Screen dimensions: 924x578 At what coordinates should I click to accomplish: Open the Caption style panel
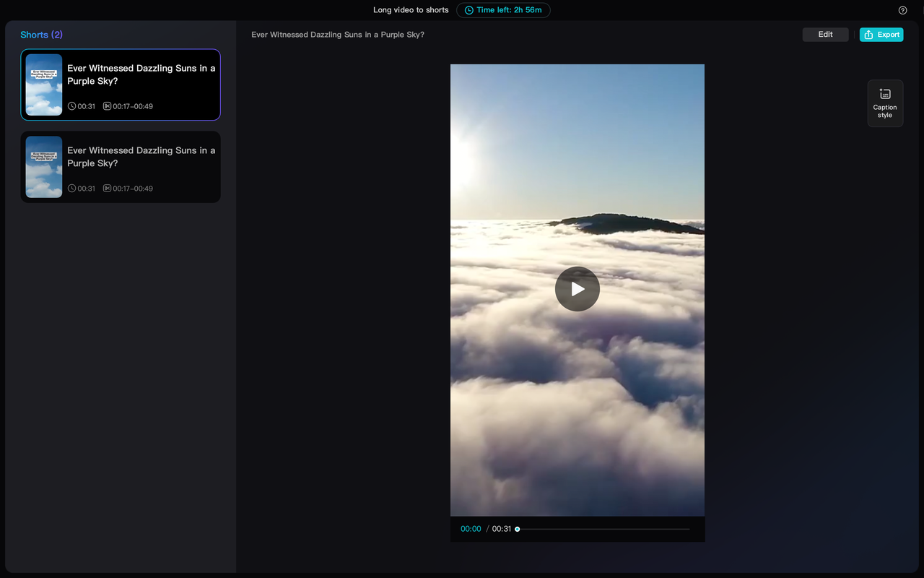point(884,103)
